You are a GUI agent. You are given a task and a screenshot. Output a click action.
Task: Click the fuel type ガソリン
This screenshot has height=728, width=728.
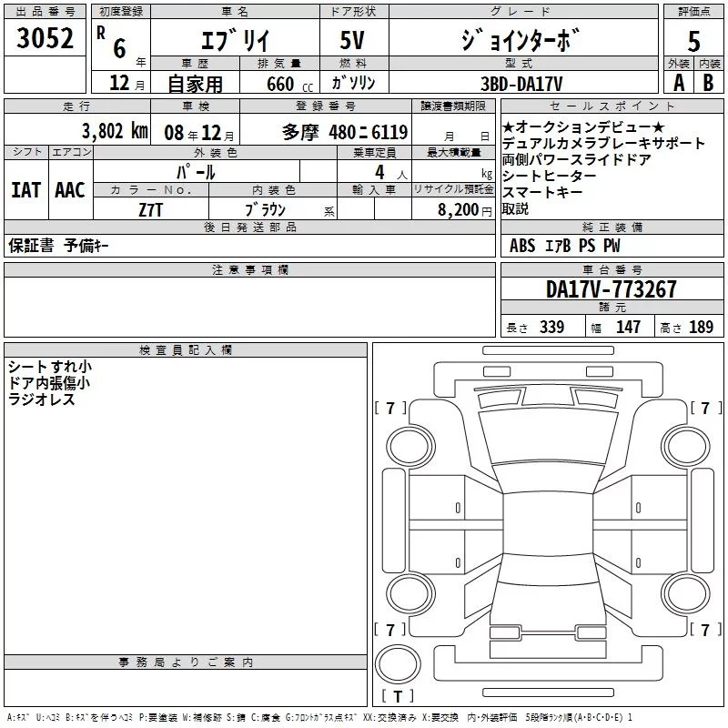point(353,83)
